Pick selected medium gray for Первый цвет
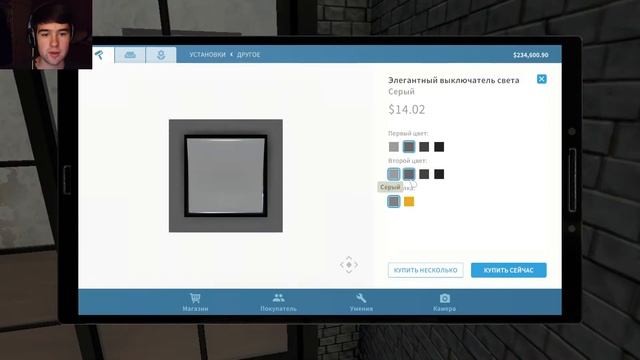This screenshot has height=360, width=640. click(x=409, y=147)
